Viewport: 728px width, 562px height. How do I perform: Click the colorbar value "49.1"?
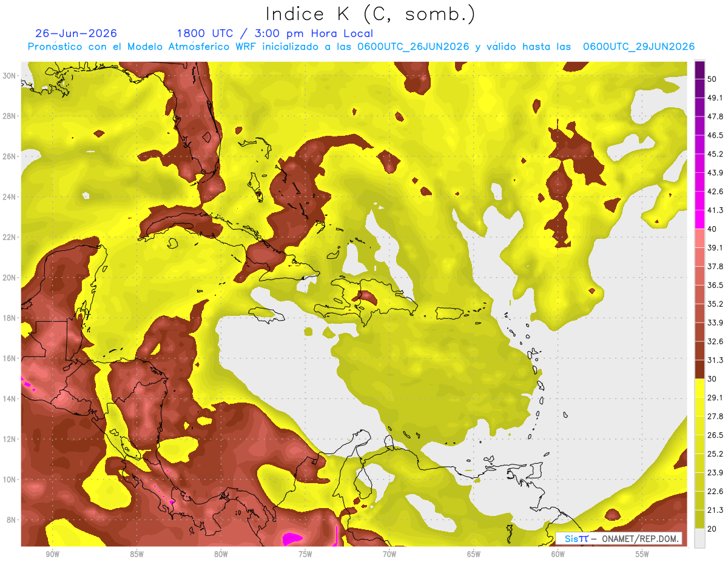coord(715,98)
